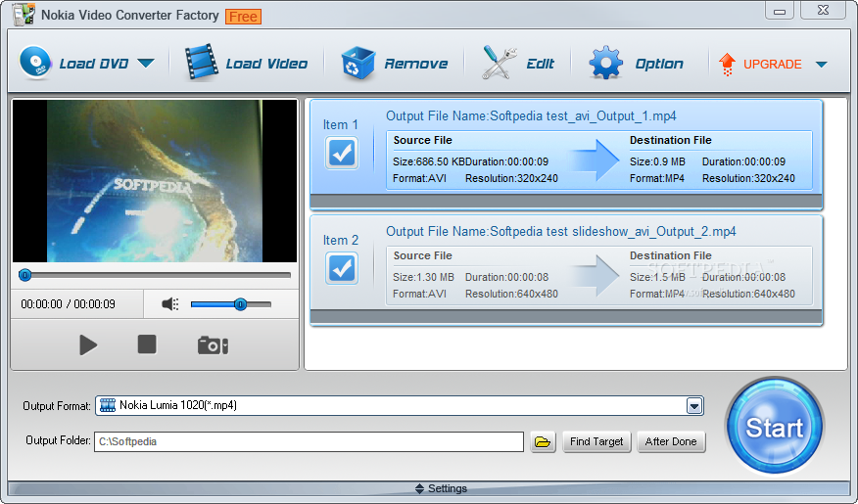Image resolution: width=858 pixels, height=504 pixels.
Task: Click Item 1 source Size:686.50 KB
Action: [429, 161]
